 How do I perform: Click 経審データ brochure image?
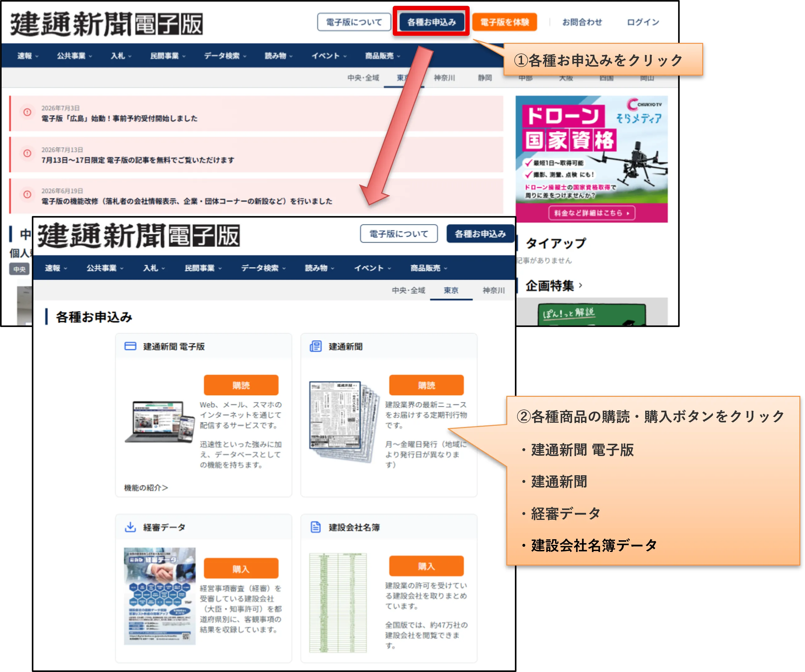pyautogui.click(x=160, y=596)
